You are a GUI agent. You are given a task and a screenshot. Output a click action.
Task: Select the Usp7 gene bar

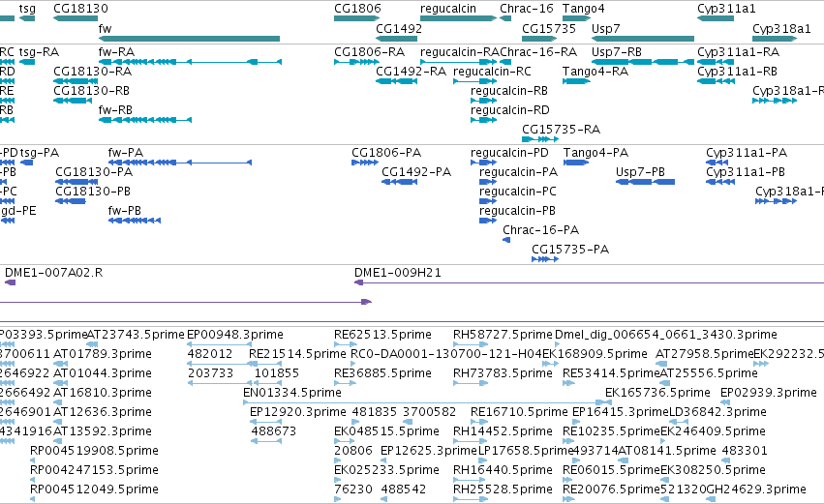click(643, 39)
